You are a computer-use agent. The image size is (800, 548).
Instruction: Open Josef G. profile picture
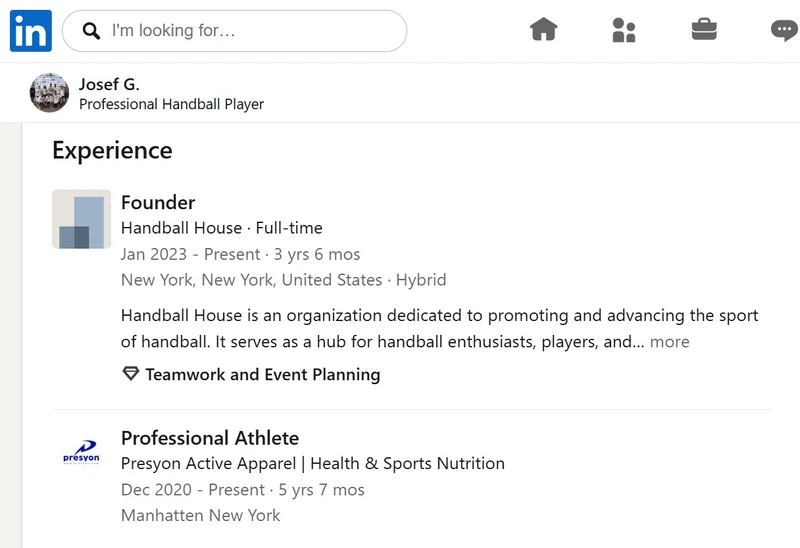coord(49,93)
